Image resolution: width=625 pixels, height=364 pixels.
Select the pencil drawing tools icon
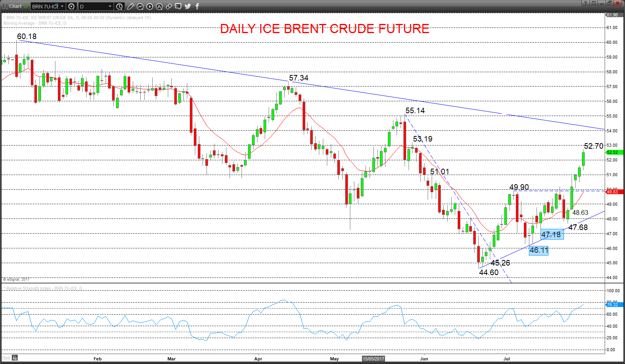130,6
